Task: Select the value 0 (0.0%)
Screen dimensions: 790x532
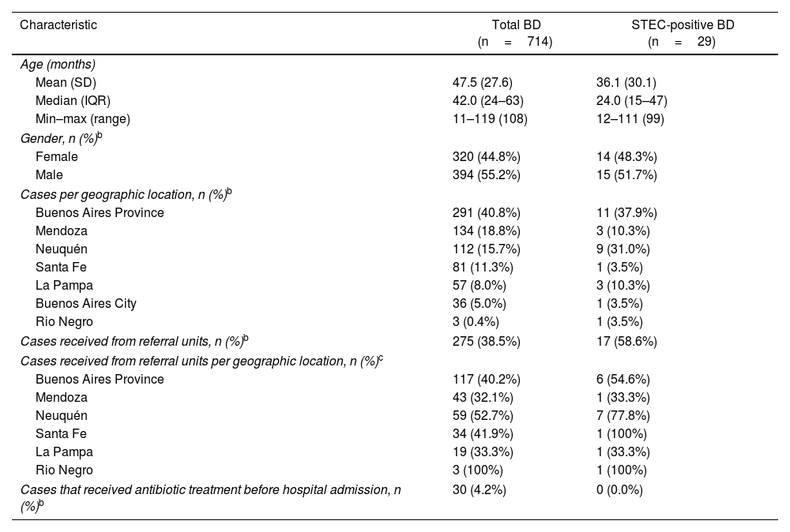Action: point(619,489)
